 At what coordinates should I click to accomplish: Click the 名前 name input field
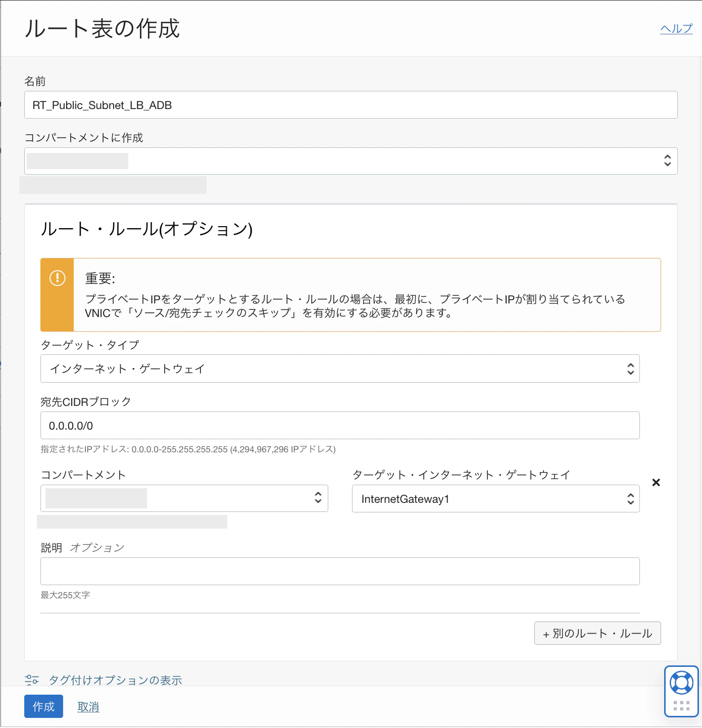350,105
